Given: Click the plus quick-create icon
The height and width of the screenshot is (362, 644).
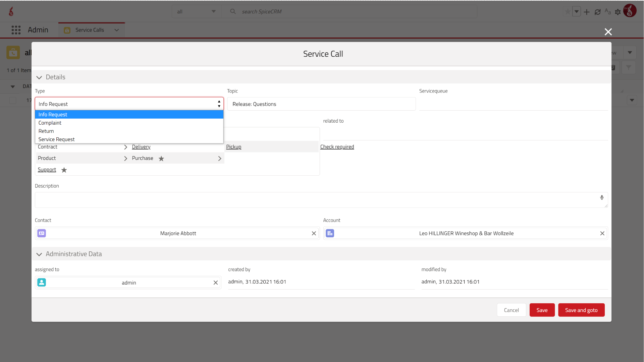Looking at the screenshot, I should 587,12.
